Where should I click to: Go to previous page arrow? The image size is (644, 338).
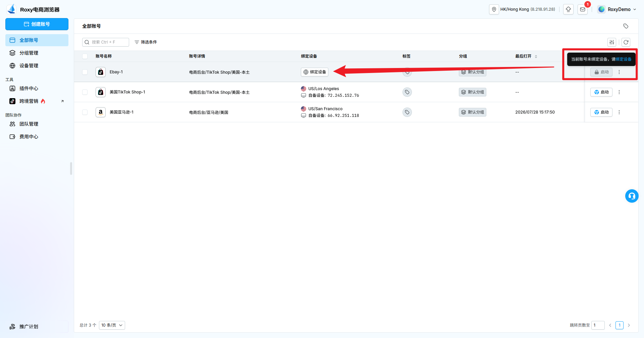coord(610,325)
